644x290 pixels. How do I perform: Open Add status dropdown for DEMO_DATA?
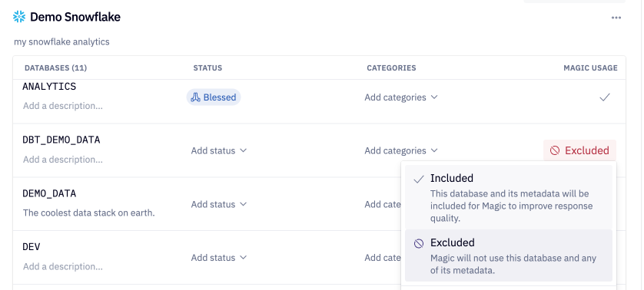[218, 204]
